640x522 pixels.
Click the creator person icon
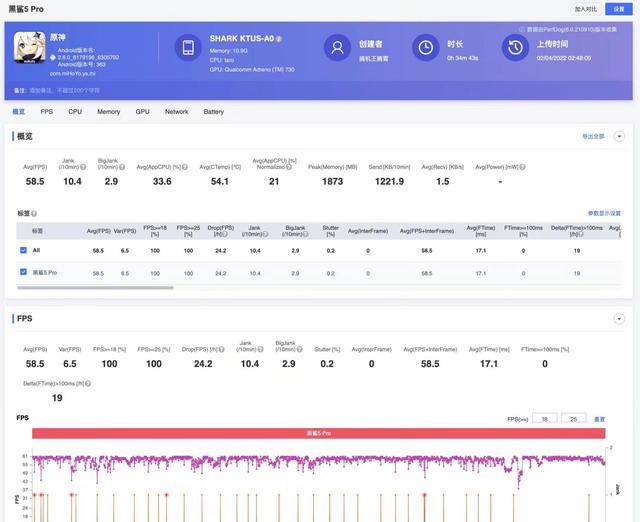click(337, 47)
